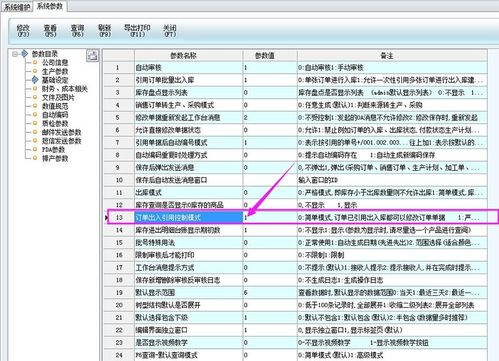Select the 库存盘点显示列表 parameter cell
499x361 pixels.
coord(189,92)
